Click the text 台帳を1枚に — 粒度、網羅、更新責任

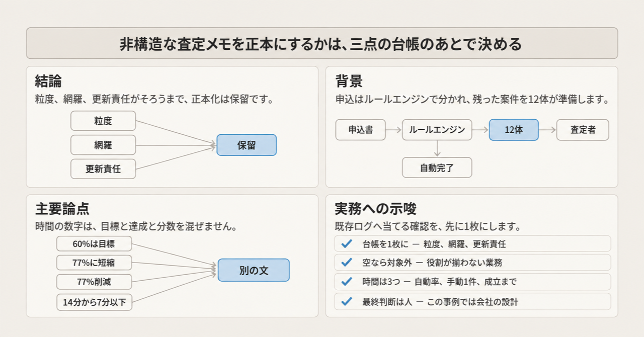(x=434, y=244)
